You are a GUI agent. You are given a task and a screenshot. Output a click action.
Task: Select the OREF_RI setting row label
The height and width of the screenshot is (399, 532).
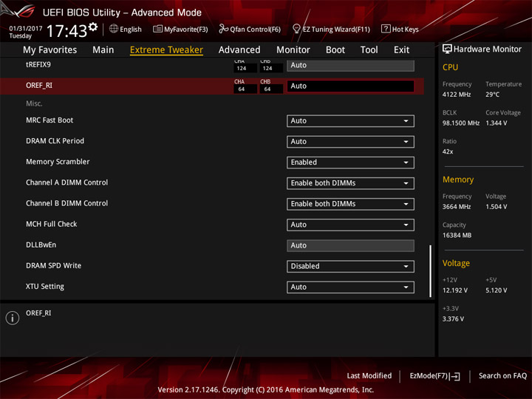click(39, 86)
